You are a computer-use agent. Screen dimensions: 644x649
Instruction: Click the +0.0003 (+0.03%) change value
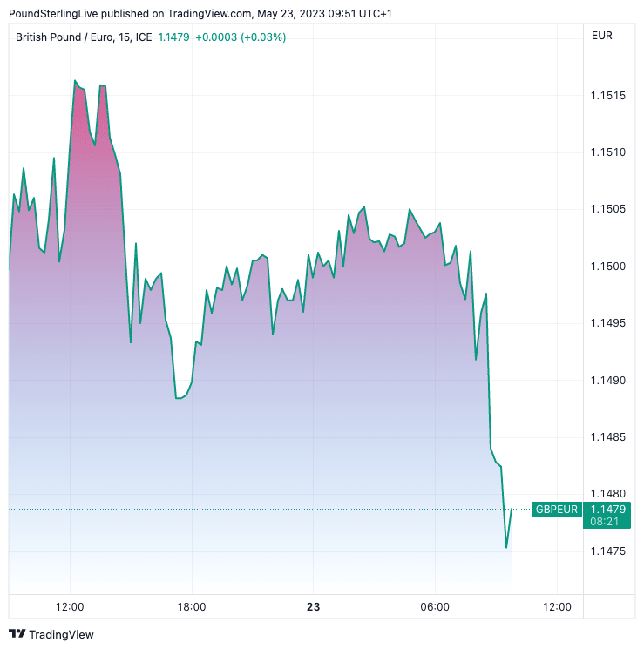click(x=241, y=37)
